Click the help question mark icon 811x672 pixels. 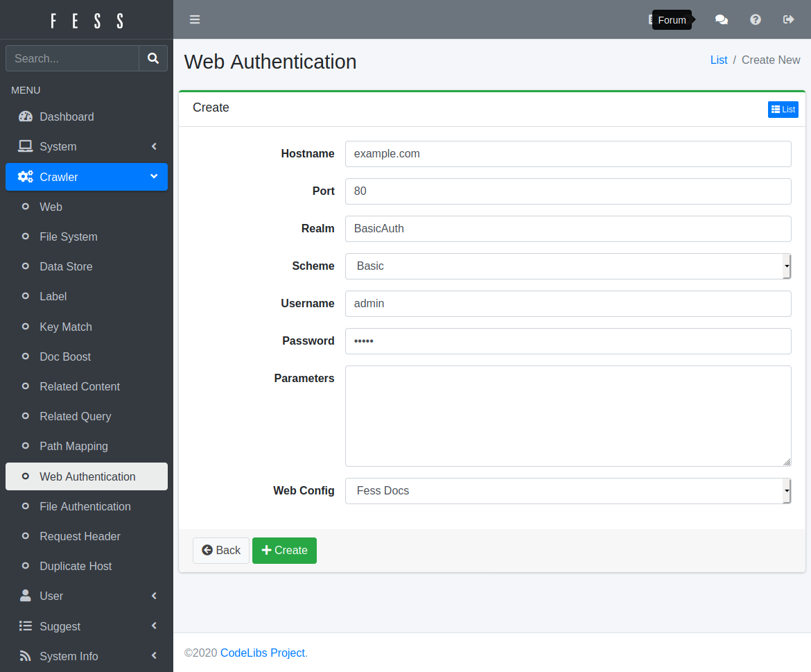[756, 19]
